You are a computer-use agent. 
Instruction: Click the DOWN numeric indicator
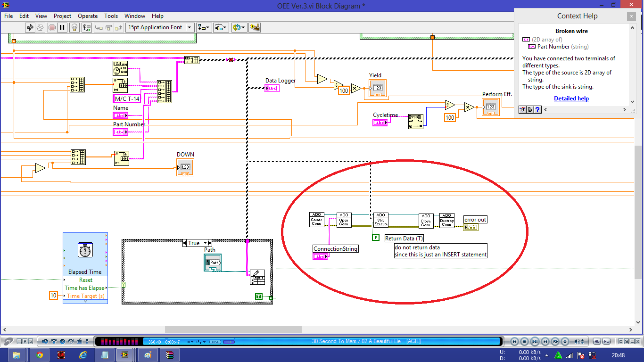tap(185, 167)
